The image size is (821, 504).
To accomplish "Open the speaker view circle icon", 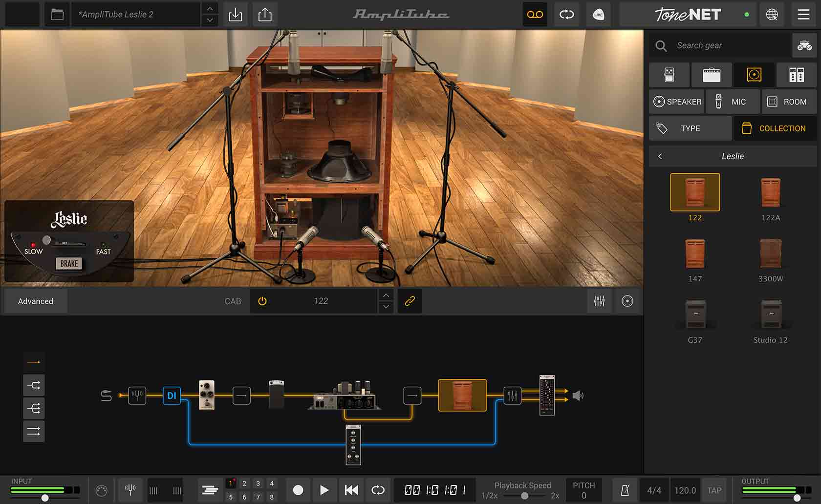I will (x=627, y=301).
